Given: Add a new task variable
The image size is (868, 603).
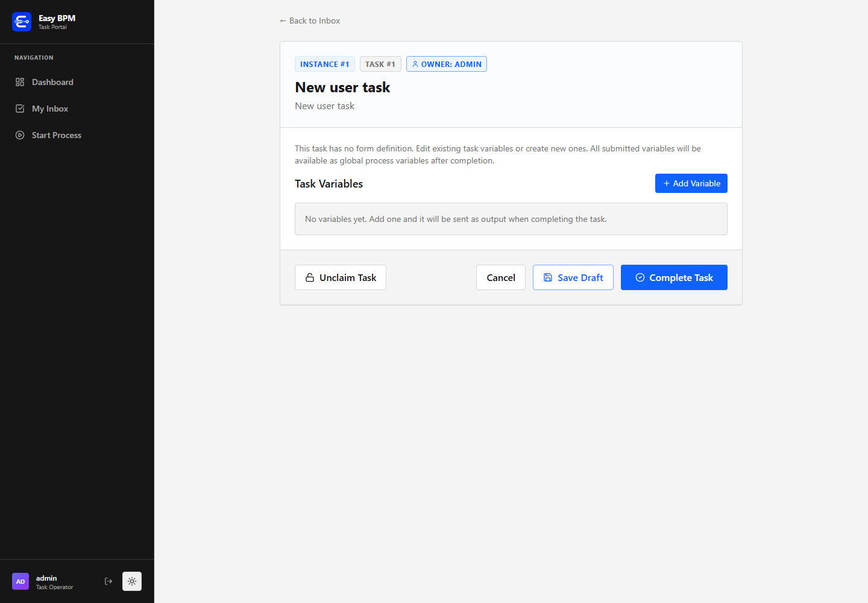Looking at the screenshot, I should click(x=691, y=183).
